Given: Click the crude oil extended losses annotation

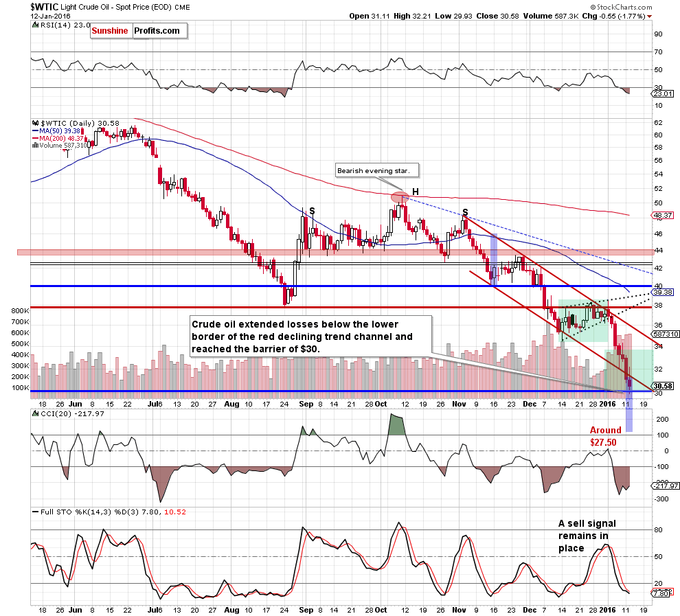Looking at the screenshot, I should pyautogui.click(x=310, y=336).
